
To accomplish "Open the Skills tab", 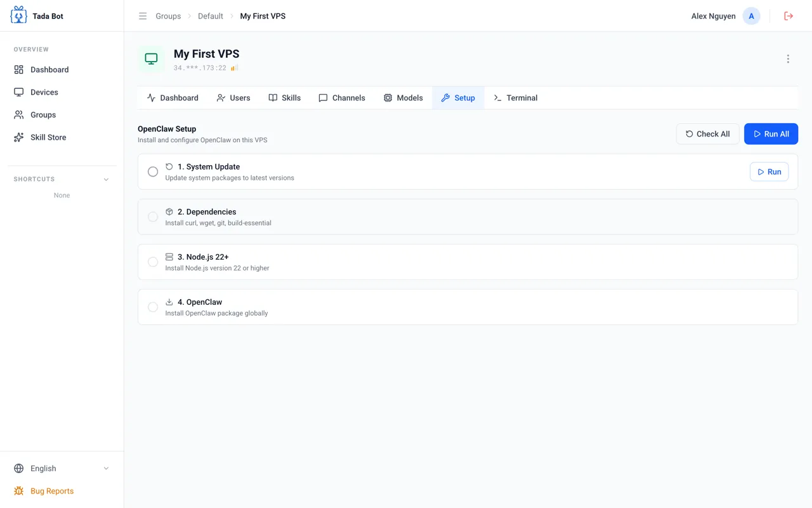I will [x=285, y=98].
